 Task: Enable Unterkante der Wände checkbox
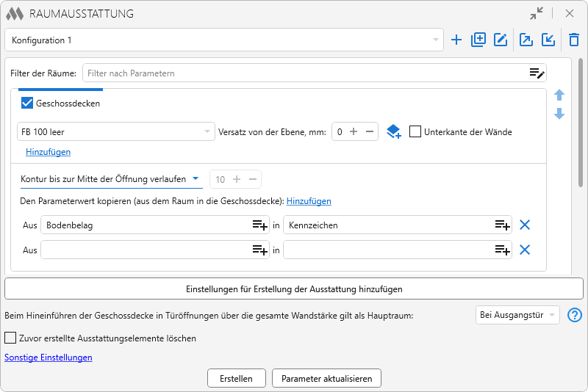[x=415, y=132]
